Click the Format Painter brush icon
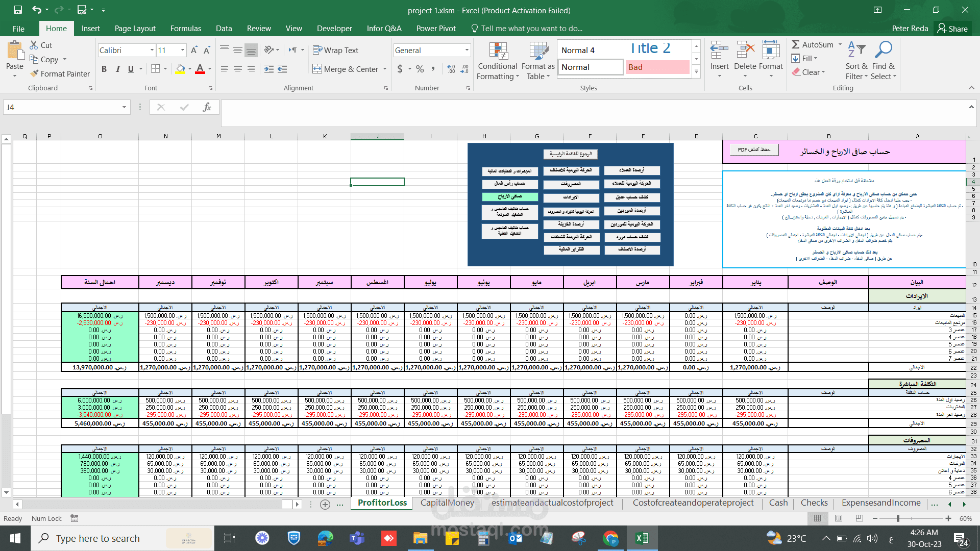Image resolution: width=980 pixels, height=551 pixels. coord(34,73)
